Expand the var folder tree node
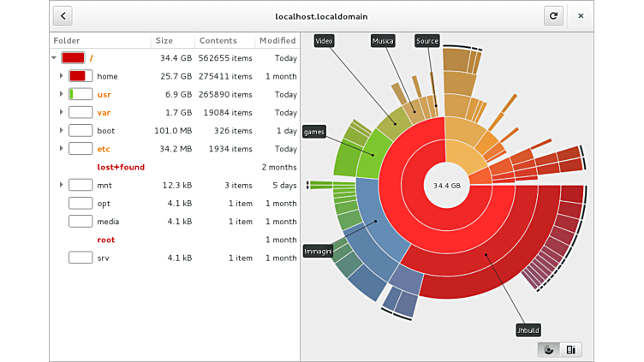This screenshot has height=362, width=644. coord(62,112)
